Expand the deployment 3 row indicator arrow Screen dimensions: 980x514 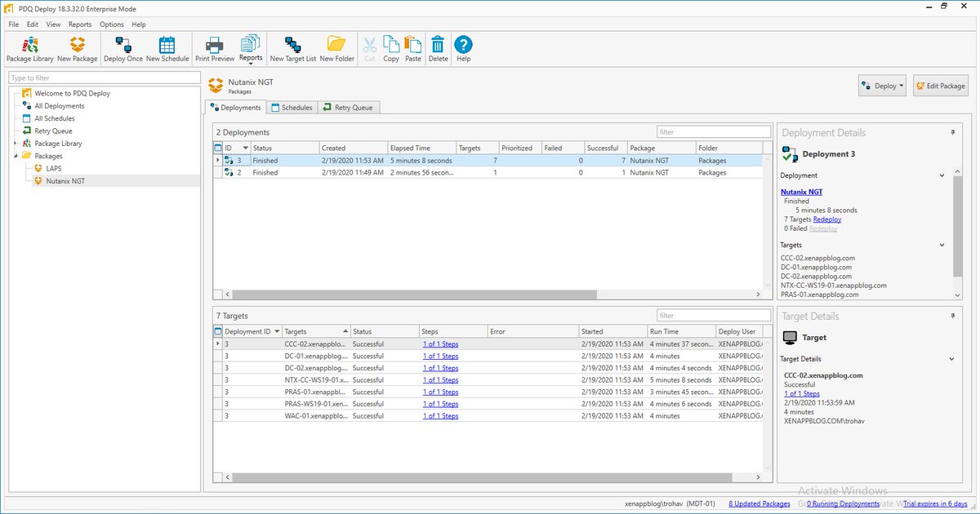pyautogui.click(x=217, y=161)
